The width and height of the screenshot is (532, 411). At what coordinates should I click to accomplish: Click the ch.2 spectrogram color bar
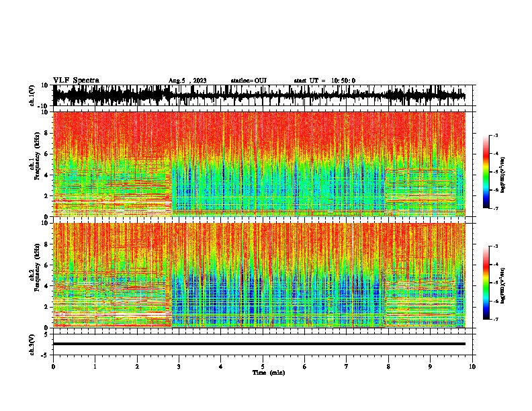tap(486, 283)
